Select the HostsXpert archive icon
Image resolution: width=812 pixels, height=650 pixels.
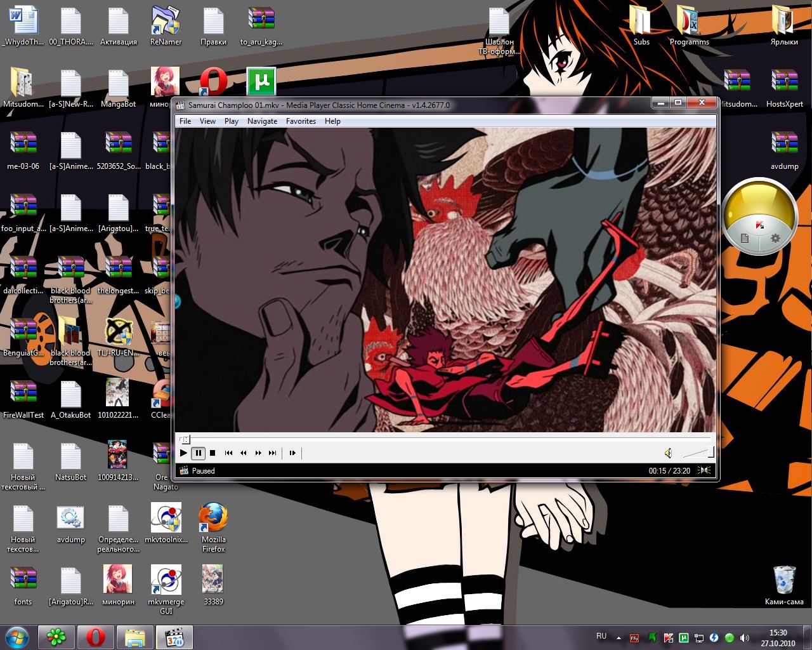coord(784,88)
